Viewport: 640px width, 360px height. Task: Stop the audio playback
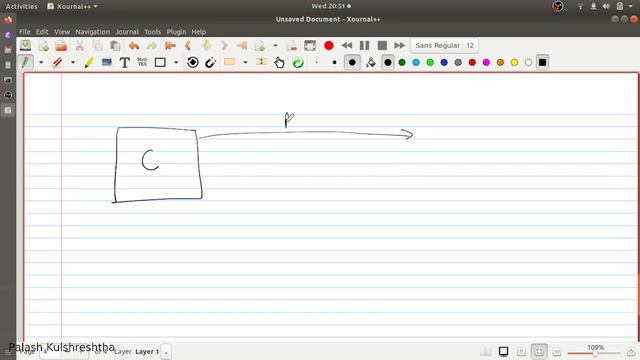coord(382,45)
